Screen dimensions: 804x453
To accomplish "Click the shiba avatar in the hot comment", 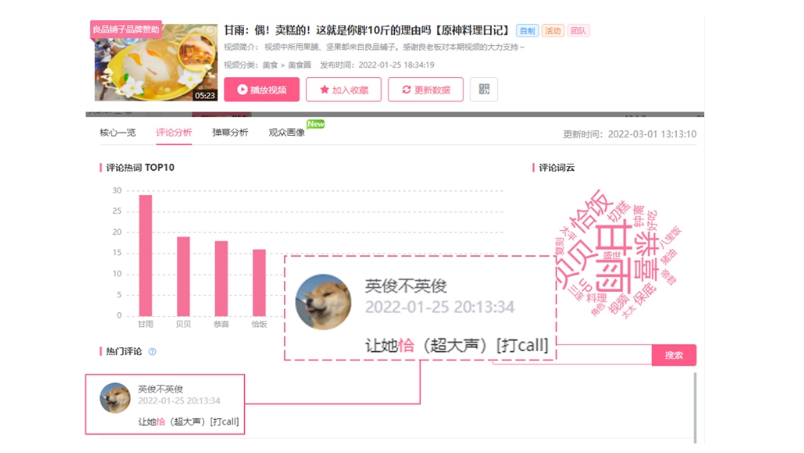I will click(x=115, y=398).
